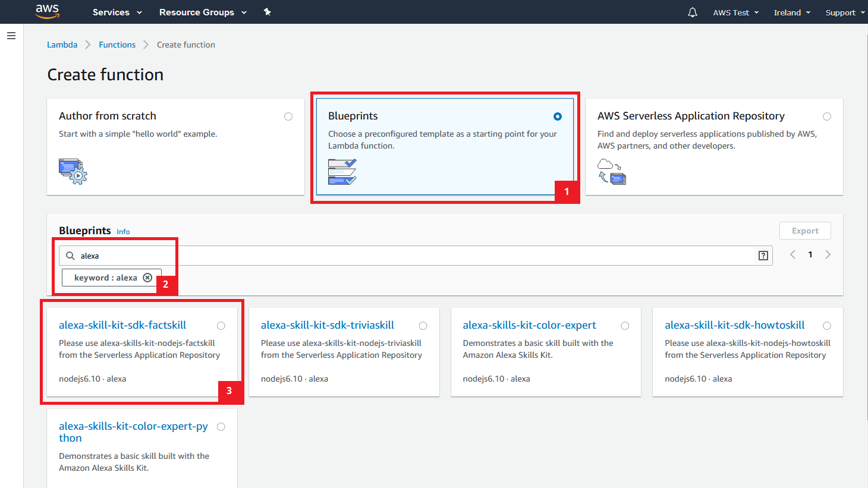Open the hamburger side menu
868x488 pixels.
(11, 36)
